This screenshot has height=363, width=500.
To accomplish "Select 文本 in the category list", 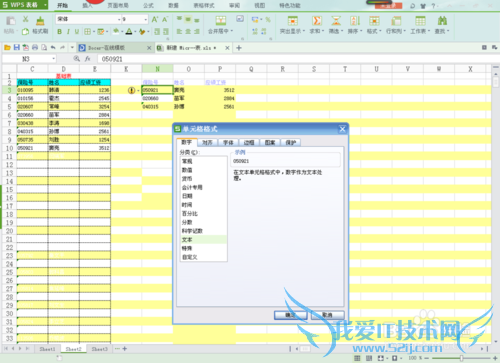I will tap(203, 240).
